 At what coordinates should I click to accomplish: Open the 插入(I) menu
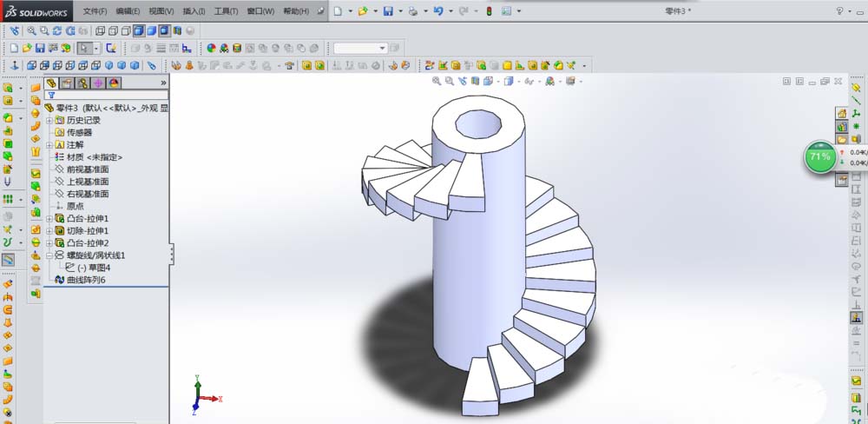tap(194, 11)
